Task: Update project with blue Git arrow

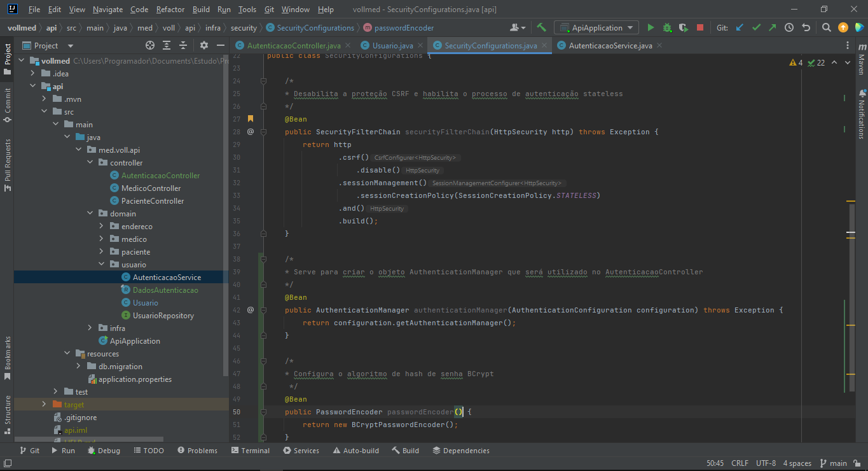Action: 740,28
